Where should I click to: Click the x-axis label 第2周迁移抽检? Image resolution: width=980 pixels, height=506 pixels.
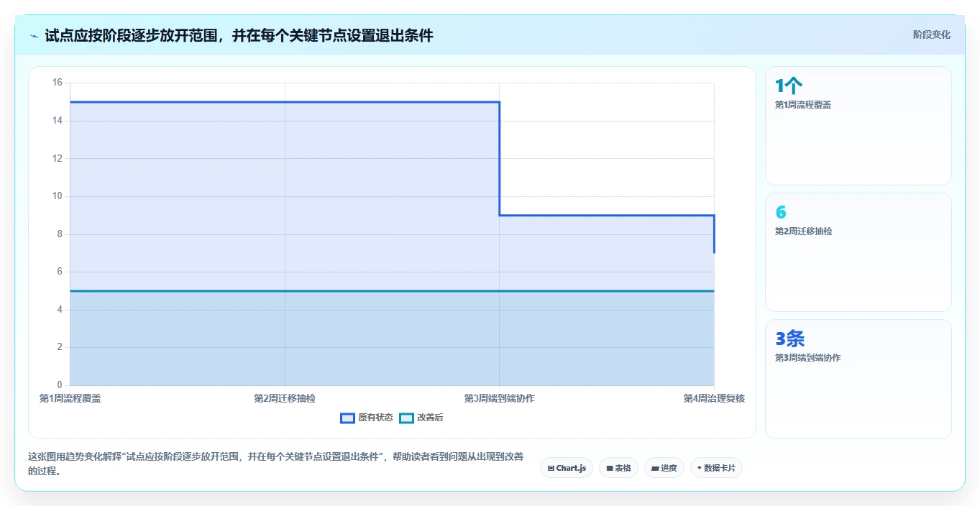pyautogui.click(x=285, y=398)
